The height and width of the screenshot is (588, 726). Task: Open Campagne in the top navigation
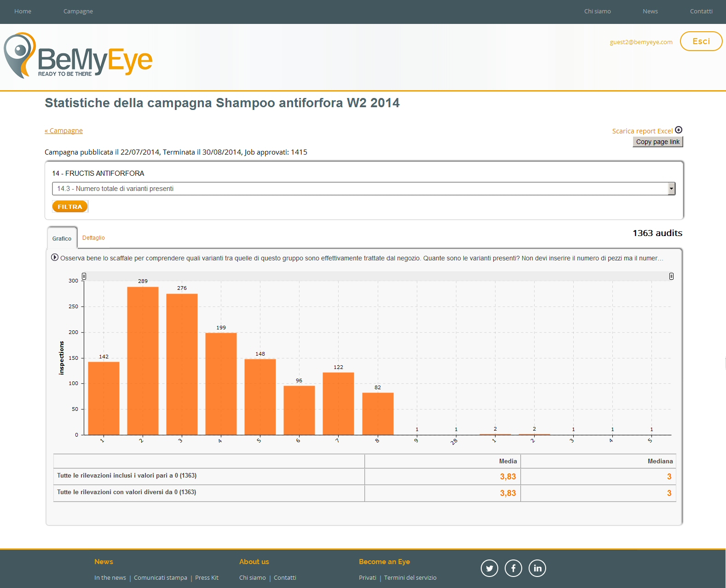(x=78, y=12)
